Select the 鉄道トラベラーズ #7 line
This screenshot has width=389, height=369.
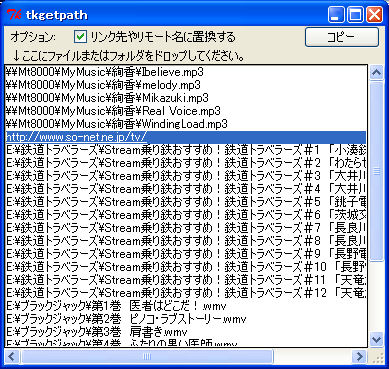click(186, 228)
